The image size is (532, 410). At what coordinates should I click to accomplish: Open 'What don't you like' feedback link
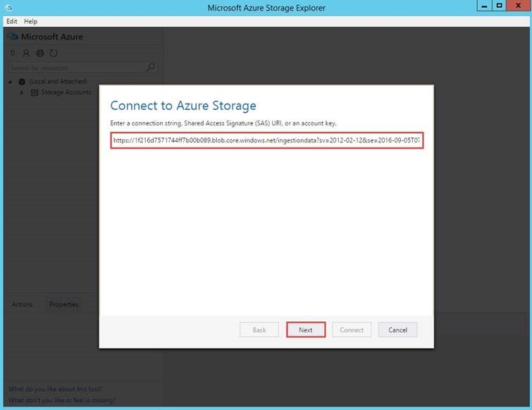pos(62,400)
